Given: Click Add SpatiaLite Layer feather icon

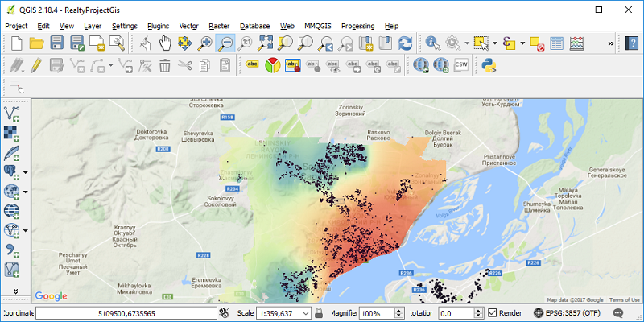Looking at the screenshot, I should (11, 152).
